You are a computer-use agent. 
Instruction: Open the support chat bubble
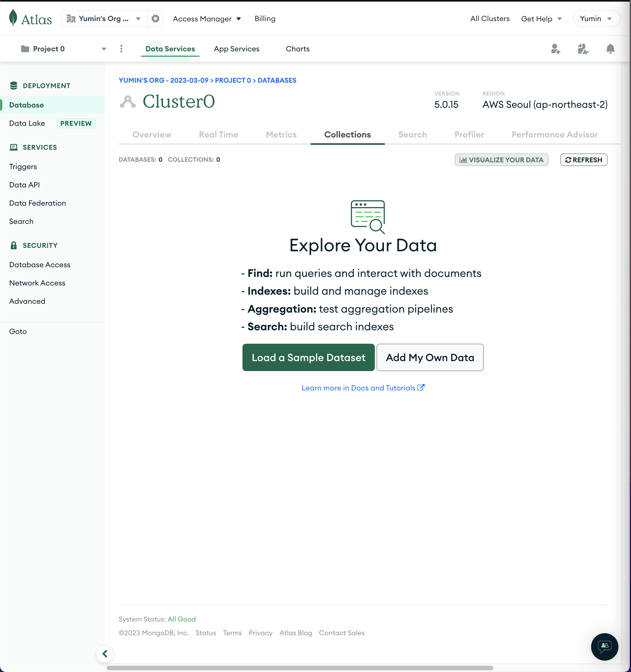604,647
